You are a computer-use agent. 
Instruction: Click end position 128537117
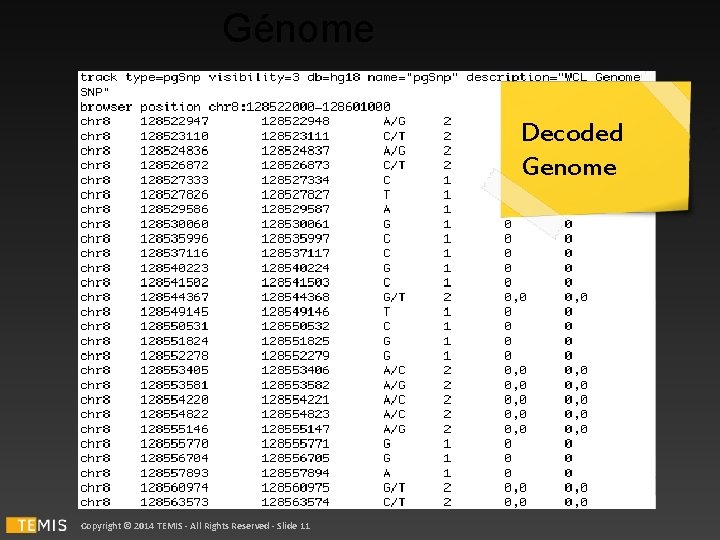[295, 253]
